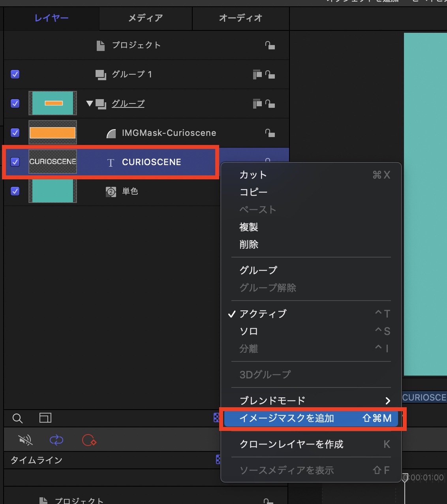
Task: Toggle lock icon on underlined グループ row
Action: point(270,103)
